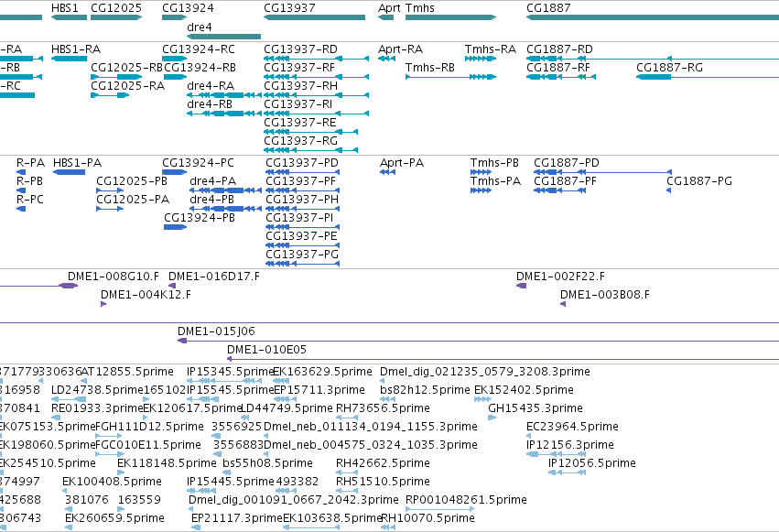Select protein label CG13924-PC
The height and width of the screenshot is (532, 779).
[198, 163]
